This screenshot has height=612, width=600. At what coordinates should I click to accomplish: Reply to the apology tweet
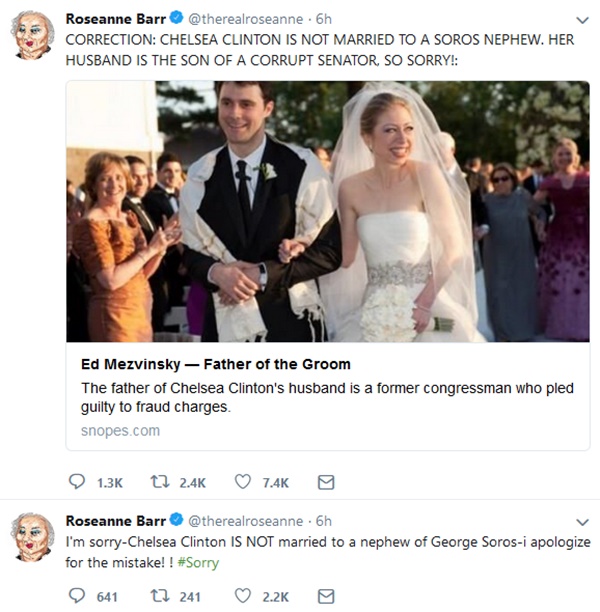pyautogui.click(x=76, y=596)
